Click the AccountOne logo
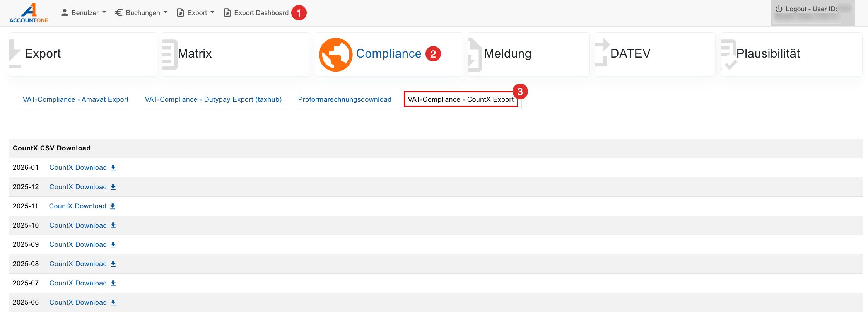868x312 pixels. [x=29, y=13]
